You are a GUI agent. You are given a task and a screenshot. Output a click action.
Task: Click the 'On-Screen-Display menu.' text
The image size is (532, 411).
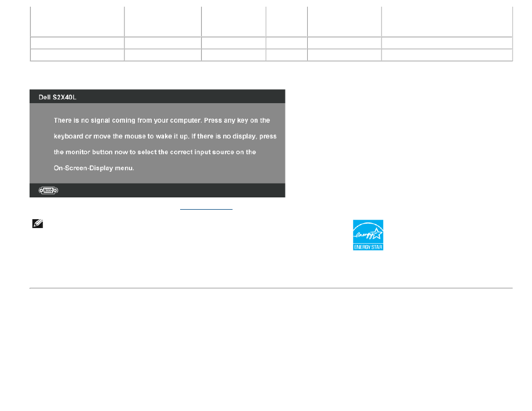[x=94, y=168]
